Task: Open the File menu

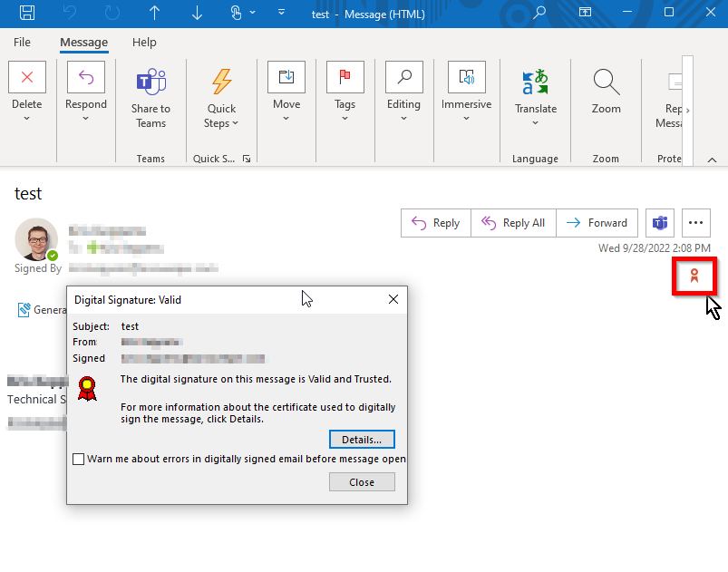Action: tap(22, 43)
